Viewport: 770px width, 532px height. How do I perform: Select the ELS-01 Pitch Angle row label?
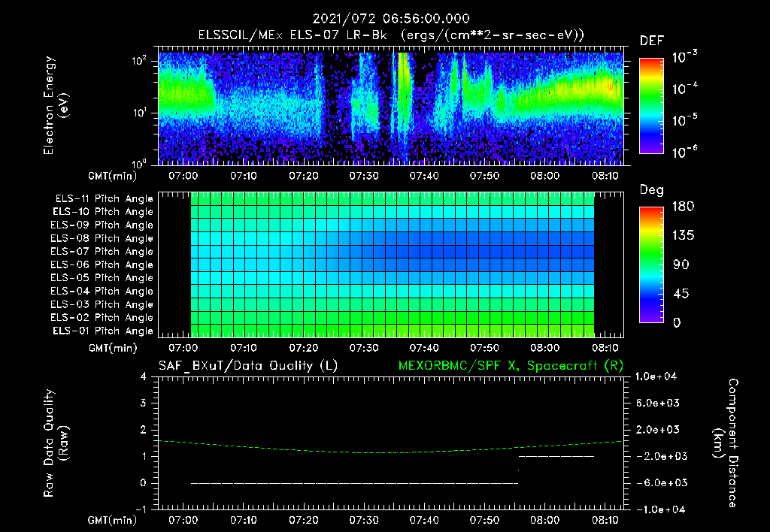103,331
